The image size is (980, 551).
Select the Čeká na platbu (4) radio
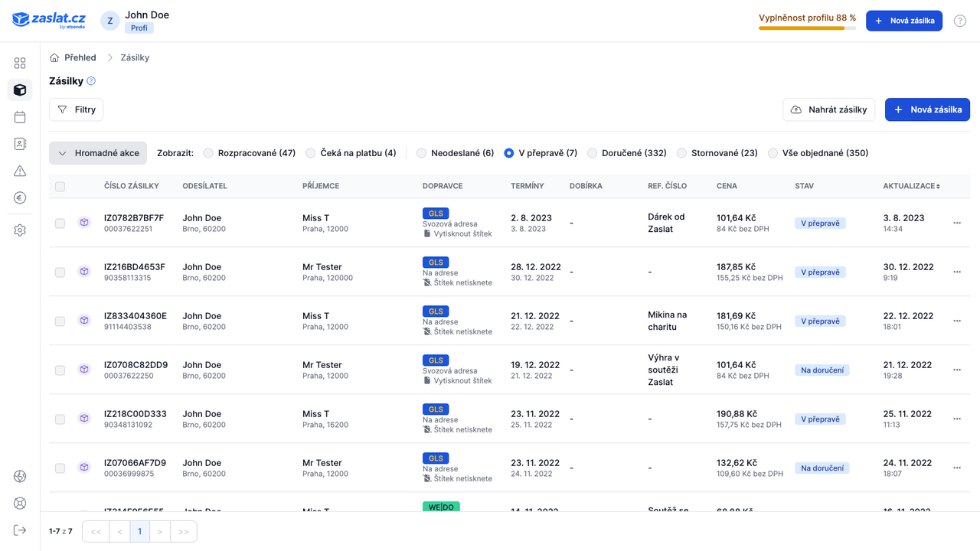[310, 153]
